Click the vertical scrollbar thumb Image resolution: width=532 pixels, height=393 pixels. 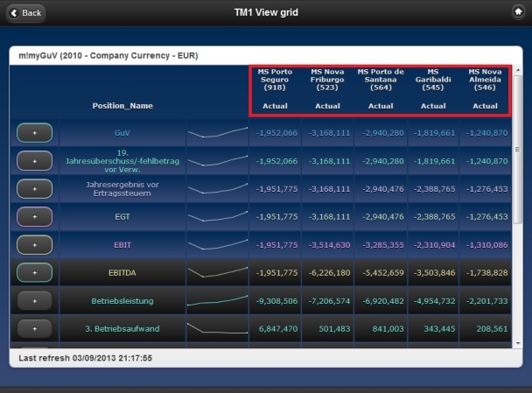click(x=518, y=150)
